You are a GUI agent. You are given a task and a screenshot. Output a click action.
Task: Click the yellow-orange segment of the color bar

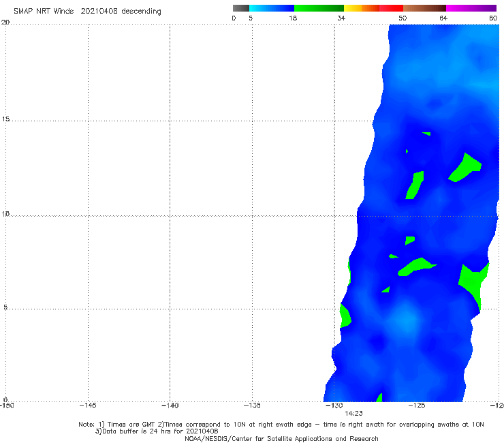point(362,8)
